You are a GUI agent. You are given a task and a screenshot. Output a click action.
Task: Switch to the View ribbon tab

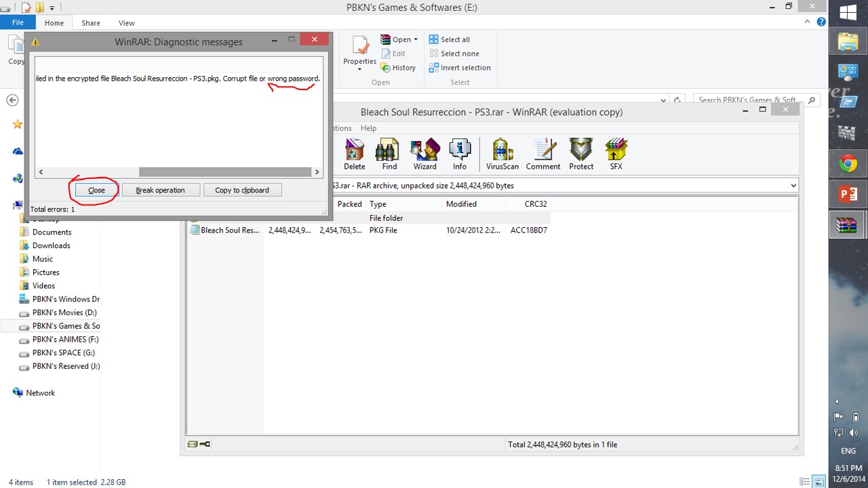click(126, 23)
